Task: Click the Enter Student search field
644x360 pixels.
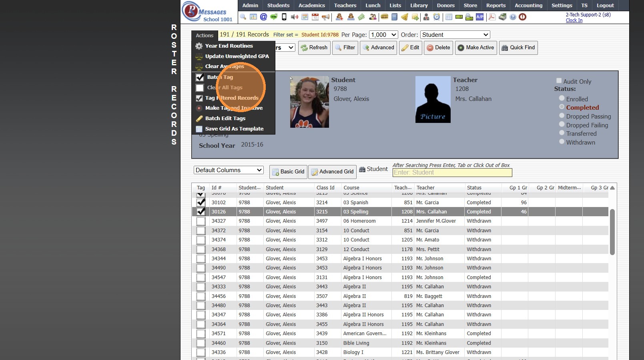Action: (x=452, y=173)
